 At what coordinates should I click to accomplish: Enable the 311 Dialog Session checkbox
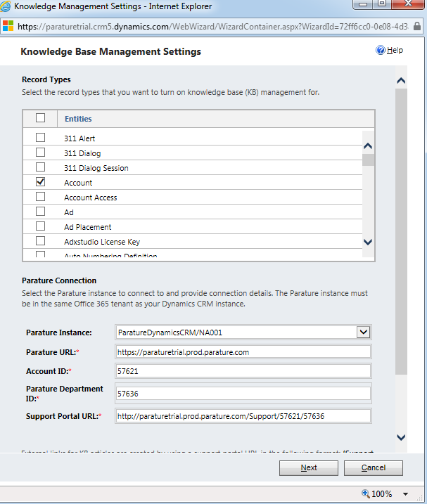(x=40, y=167)
